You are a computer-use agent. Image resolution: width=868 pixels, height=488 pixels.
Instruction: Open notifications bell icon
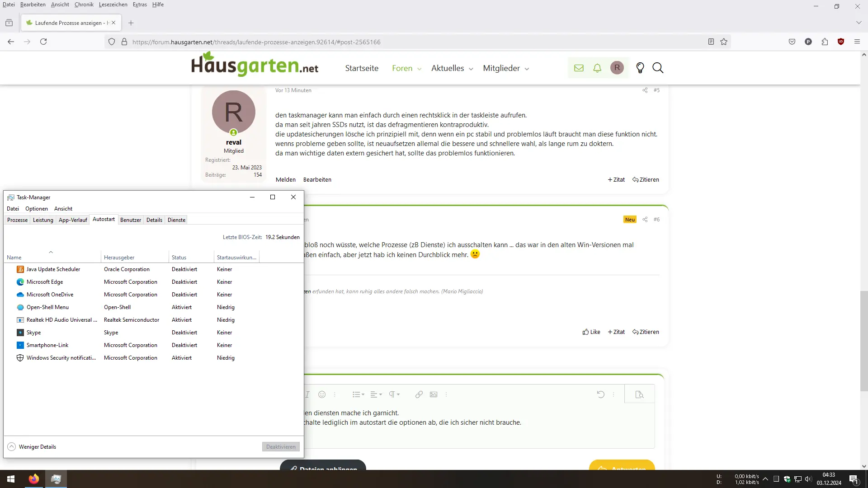pos(597,68)
